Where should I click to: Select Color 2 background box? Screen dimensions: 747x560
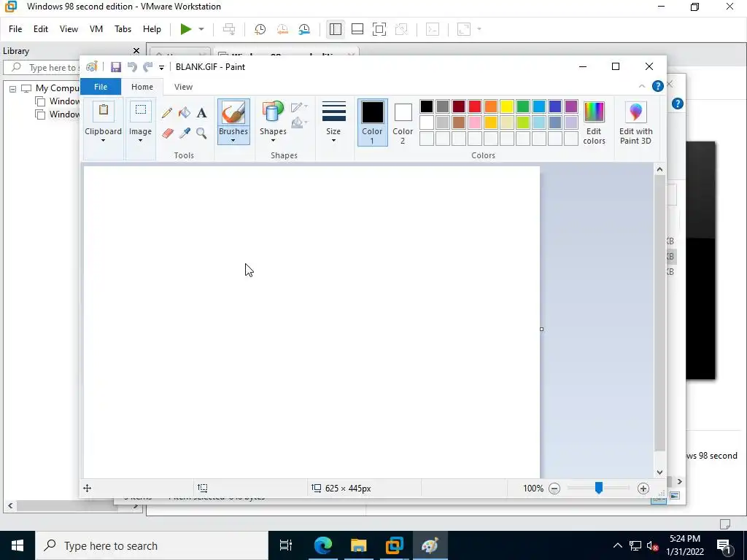click(403, 122)
